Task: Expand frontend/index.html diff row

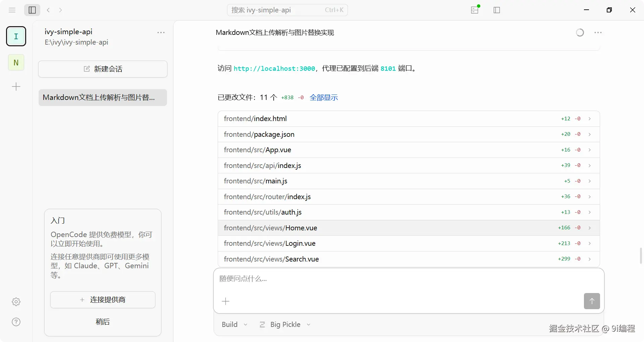Action: [409, 119]
